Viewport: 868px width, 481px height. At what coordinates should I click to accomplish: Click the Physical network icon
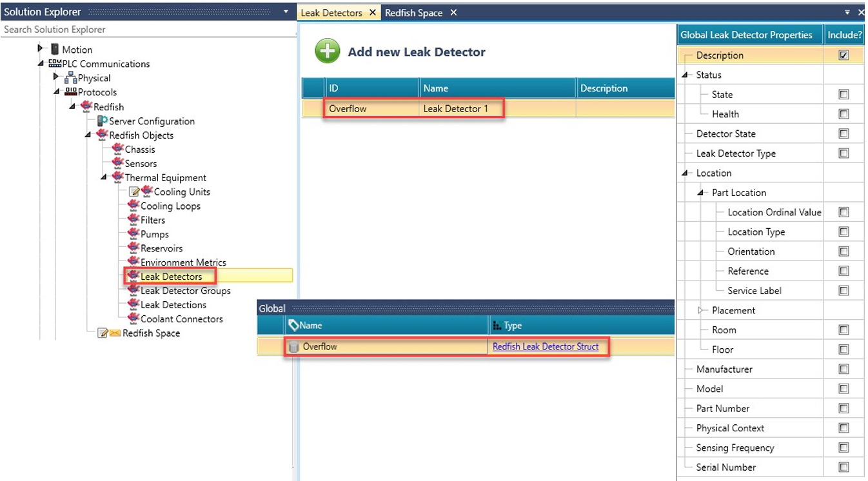(x=70, y=78)
